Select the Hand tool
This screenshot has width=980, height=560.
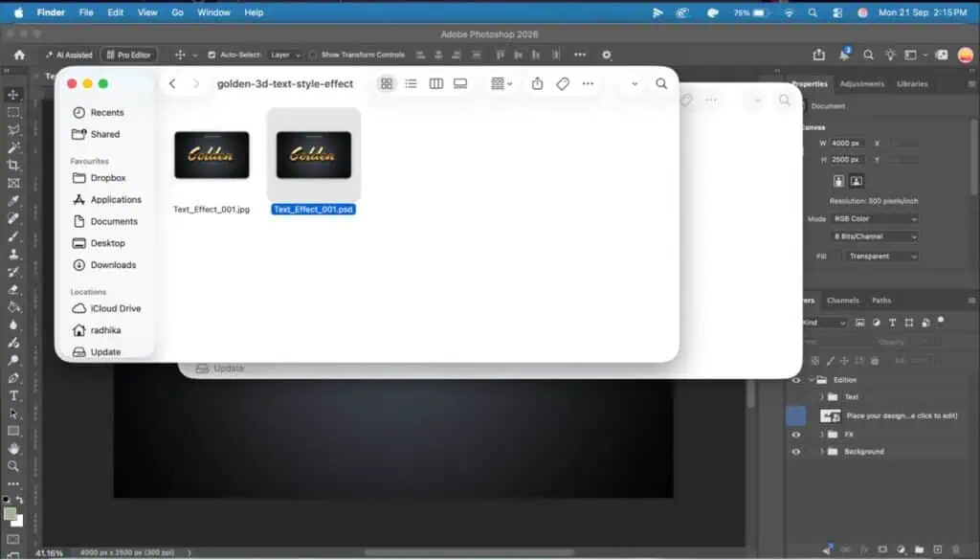click(13, 448)
